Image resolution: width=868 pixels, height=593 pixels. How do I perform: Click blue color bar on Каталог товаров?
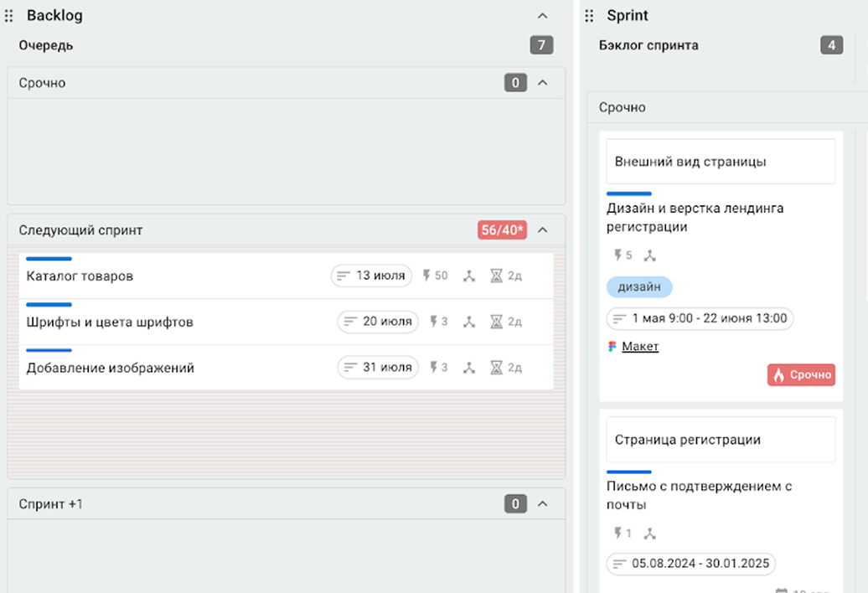[49, 259]
